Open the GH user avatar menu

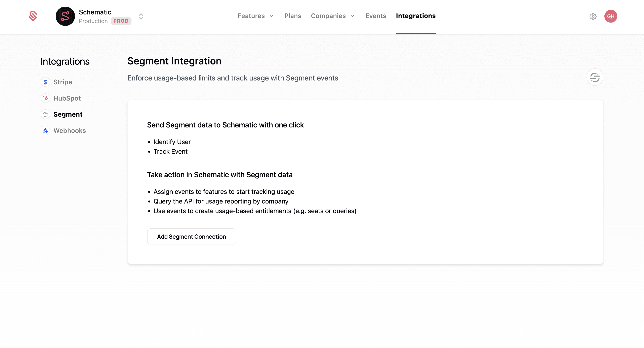(x=610, y=16)
